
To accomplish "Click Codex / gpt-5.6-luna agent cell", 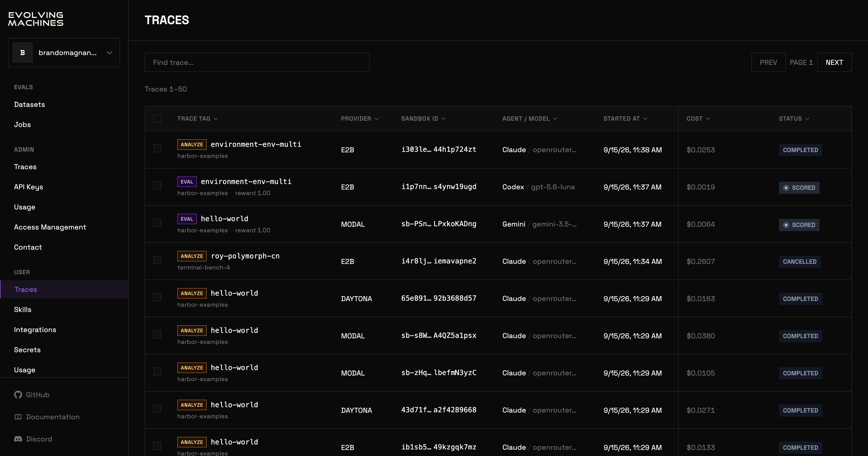I will click(538, 187).
